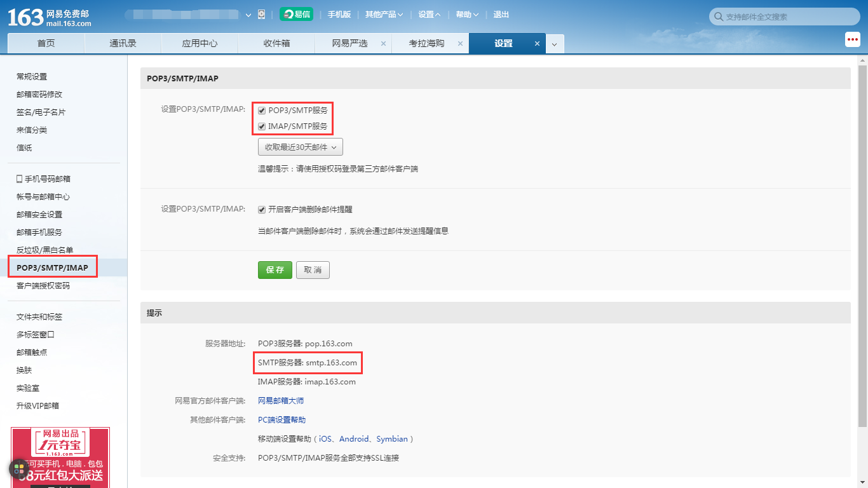Expand the account name dropdown arrow
The height and width of the screenshot is (488, 868).
pyautogui.click(x=248, y=15)
